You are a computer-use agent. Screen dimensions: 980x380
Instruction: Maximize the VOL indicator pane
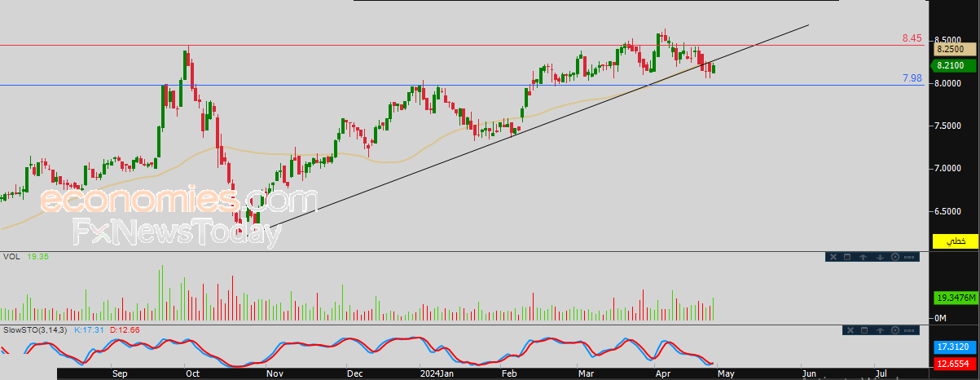click(847, 257)
